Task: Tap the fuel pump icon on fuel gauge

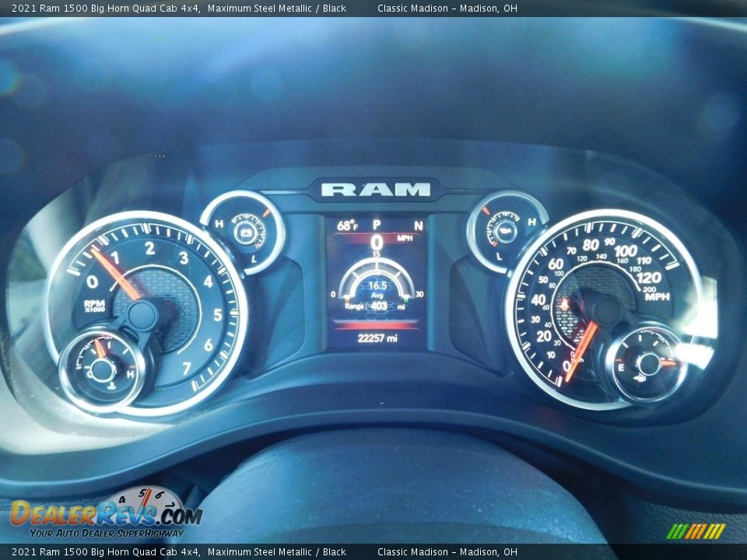Action: (640, 379)
